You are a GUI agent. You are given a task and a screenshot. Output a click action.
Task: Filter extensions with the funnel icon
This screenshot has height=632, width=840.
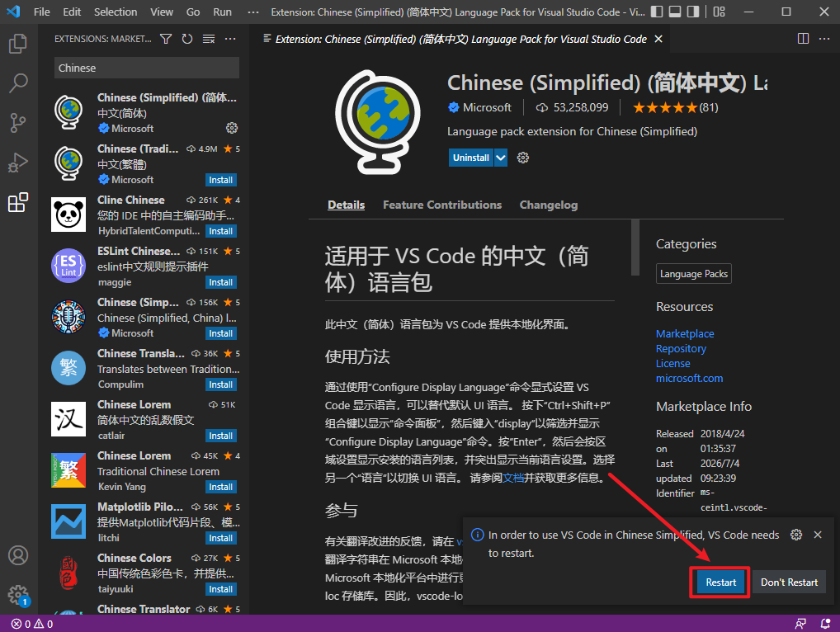point(166,39)
